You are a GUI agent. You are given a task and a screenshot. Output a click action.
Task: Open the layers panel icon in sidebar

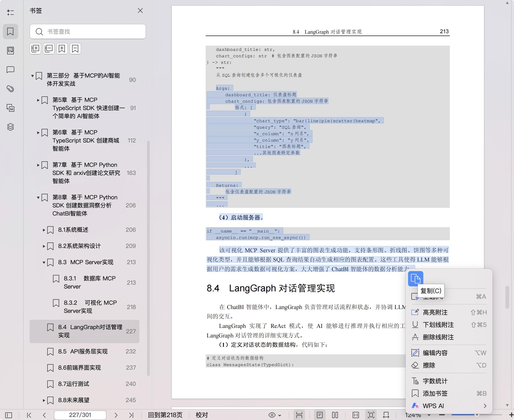point(10,127)
